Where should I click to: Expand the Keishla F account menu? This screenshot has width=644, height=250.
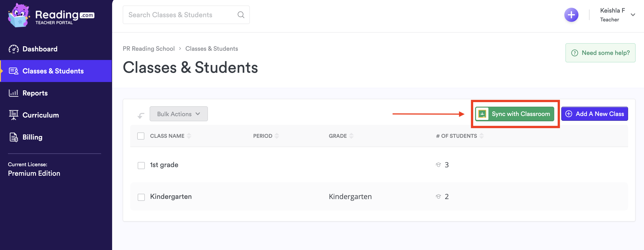pos(633,15)
